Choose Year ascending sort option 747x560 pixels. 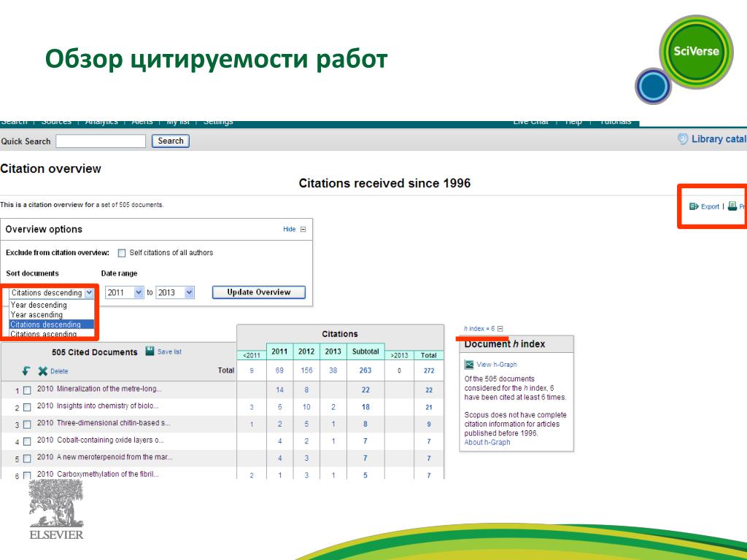(x=36, y=314)
